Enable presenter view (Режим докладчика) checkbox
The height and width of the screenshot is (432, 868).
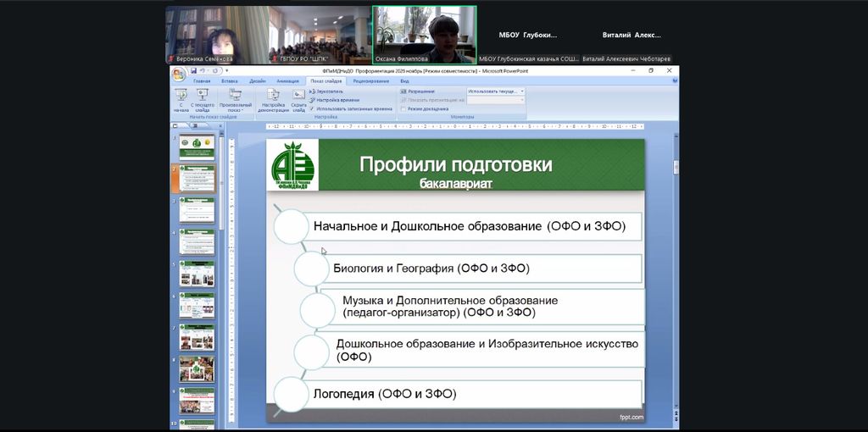click(x=404, y=108)
